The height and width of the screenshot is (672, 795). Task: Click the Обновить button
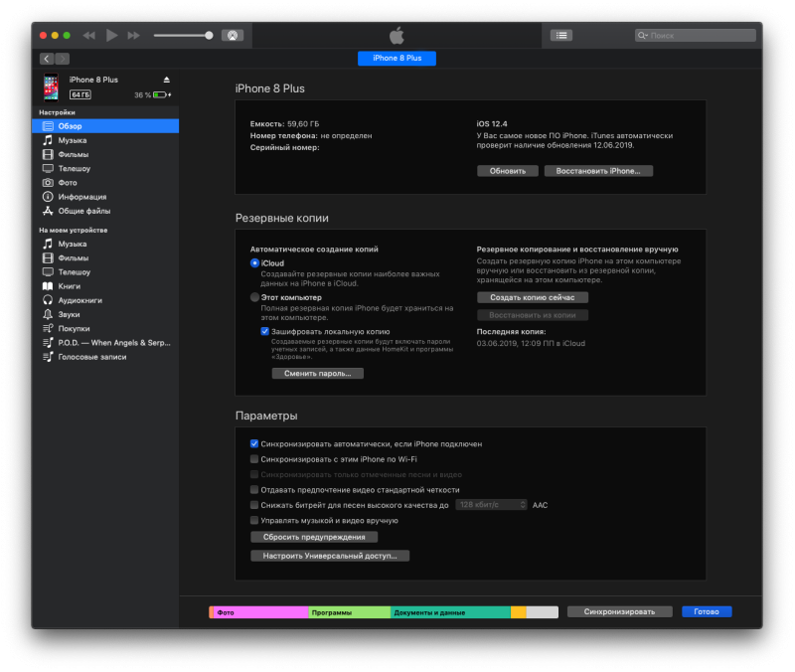(508, 171)
